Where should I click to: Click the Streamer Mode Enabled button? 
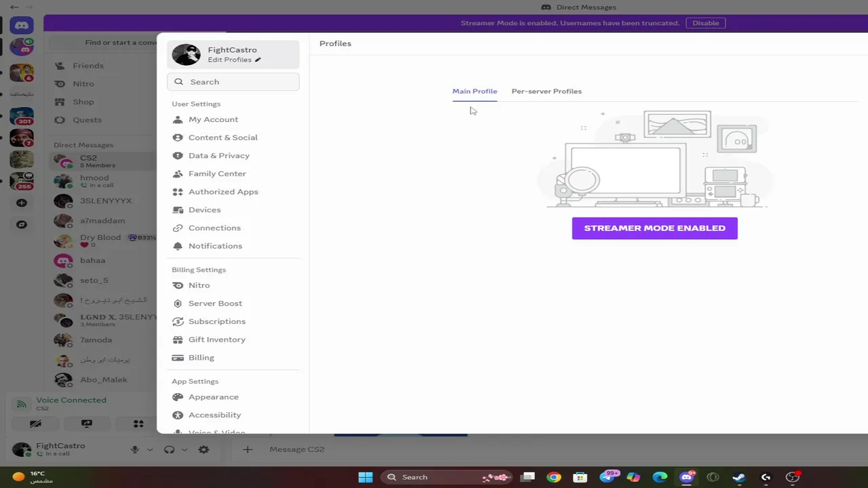654,228
